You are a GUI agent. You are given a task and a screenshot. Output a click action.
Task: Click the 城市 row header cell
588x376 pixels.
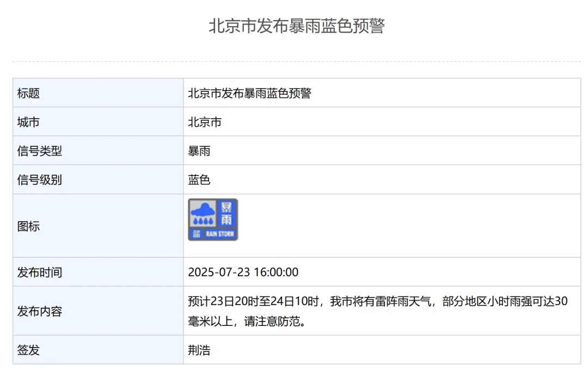(28, 122)
